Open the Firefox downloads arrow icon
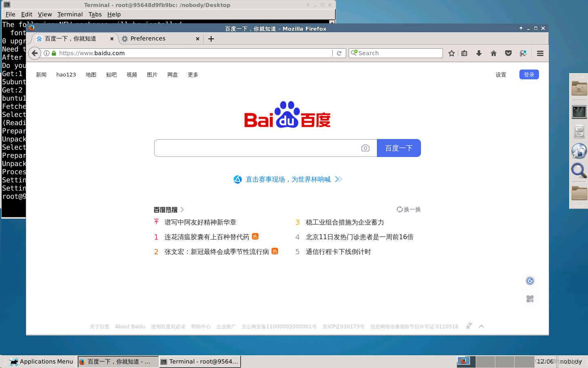This screenshot has width=588, height=368. 479,53
